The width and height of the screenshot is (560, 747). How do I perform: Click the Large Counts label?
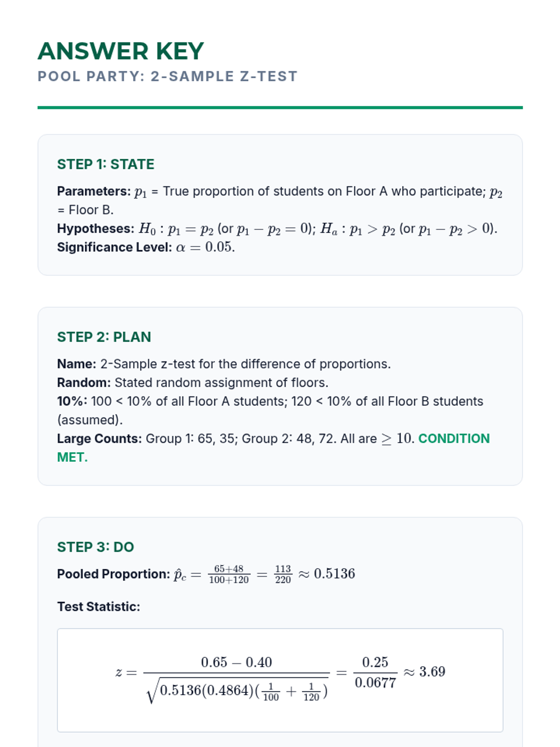coord(99,439)
